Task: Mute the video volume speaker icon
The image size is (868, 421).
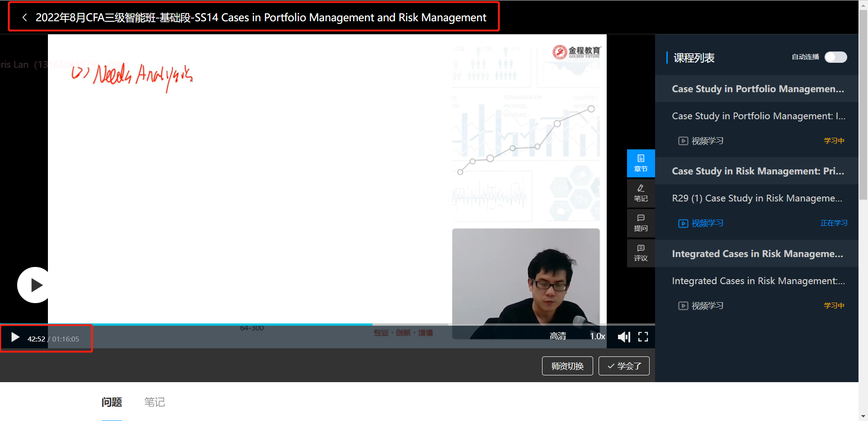Action: (x=624, y=337)
